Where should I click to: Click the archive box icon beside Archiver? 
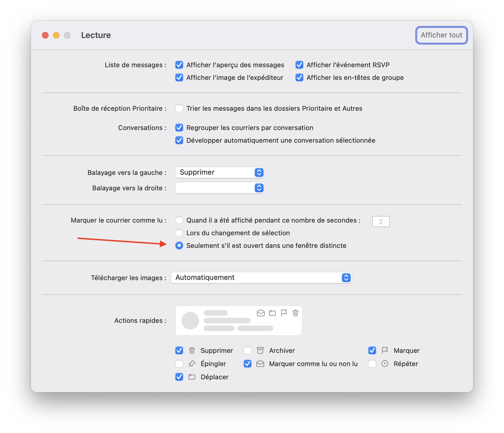260,350
